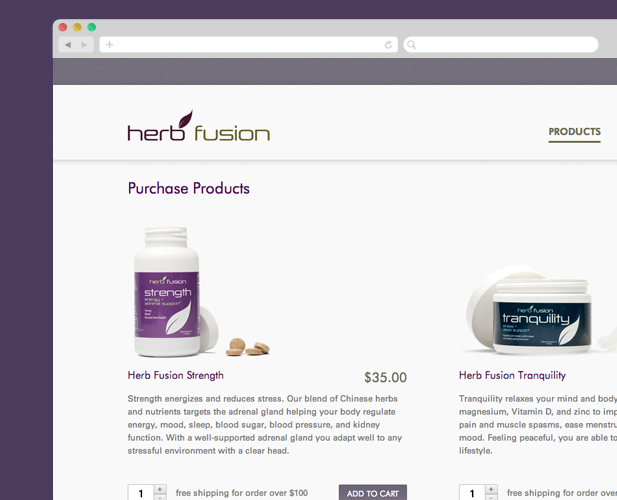The width and height of the screenshot is (617, 500).
Task: Open the Herb Fusion Tranquility jar image
Action: pos(539,311)
